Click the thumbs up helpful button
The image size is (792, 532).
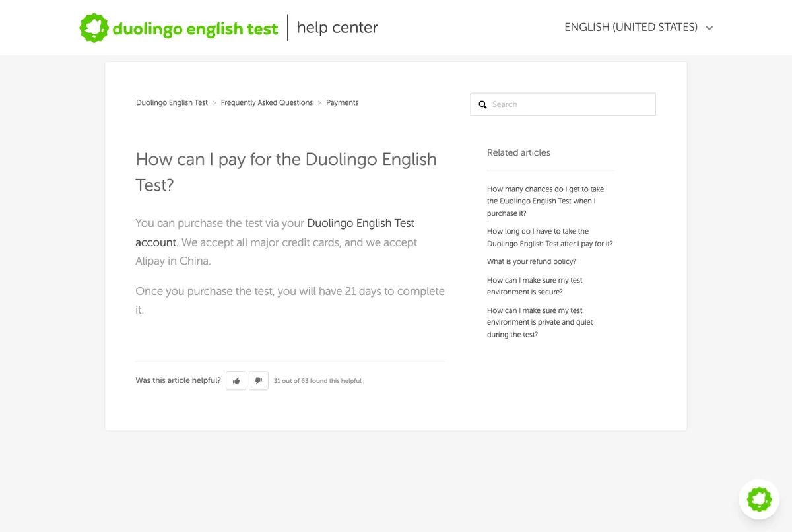point(236,381)
